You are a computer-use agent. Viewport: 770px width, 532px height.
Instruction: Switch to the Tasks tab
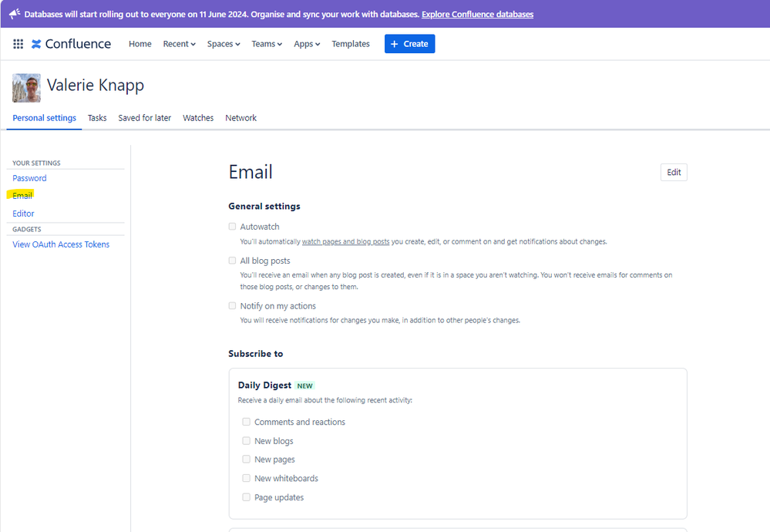[97, 118]
